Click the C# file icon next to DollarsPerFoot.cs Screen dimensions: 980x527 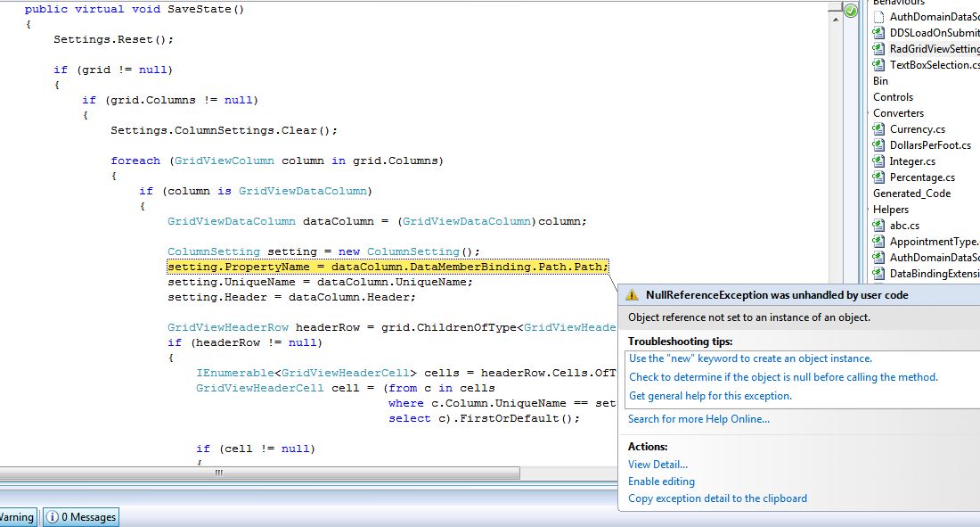(878, 145)
